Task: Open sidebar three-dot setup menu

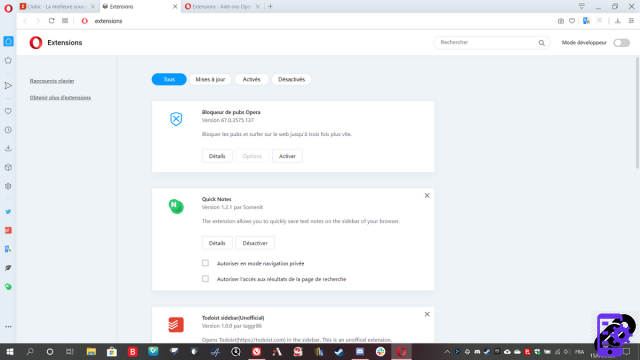Action: tap(8, 327)
